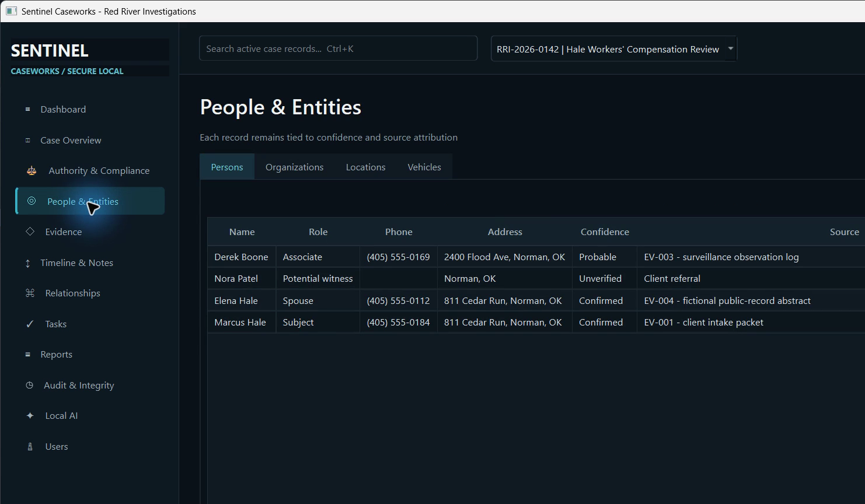Click the Authority & Compliance scales icon
Screen dimensions: 865x504
(32, 171)
